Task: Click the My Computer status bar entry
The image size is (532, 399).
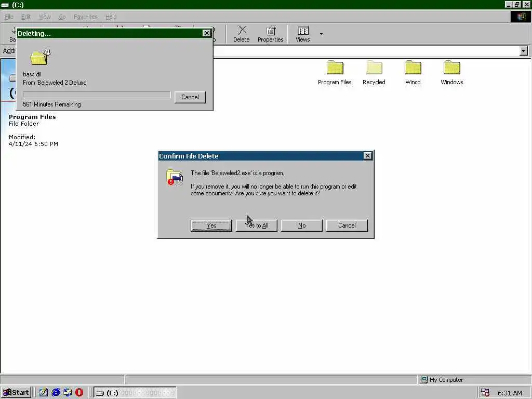Action: pos(442,380)
